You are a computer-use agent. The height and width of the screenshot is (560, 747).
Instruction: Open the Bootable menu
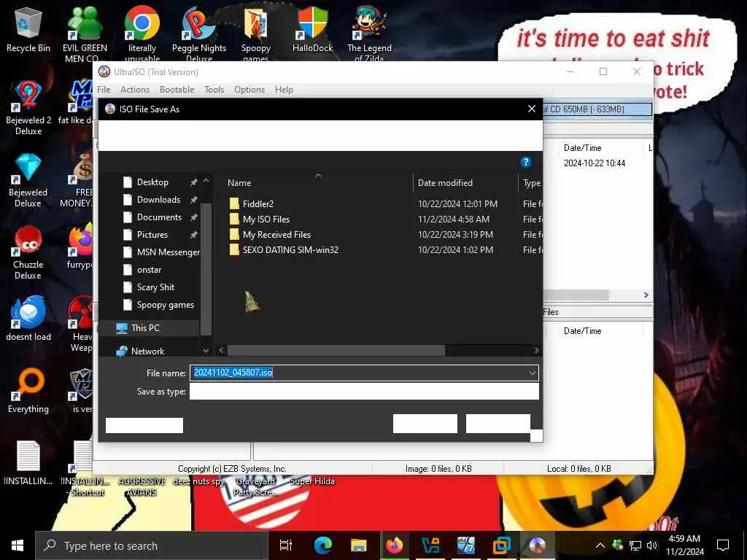[177, 90]
